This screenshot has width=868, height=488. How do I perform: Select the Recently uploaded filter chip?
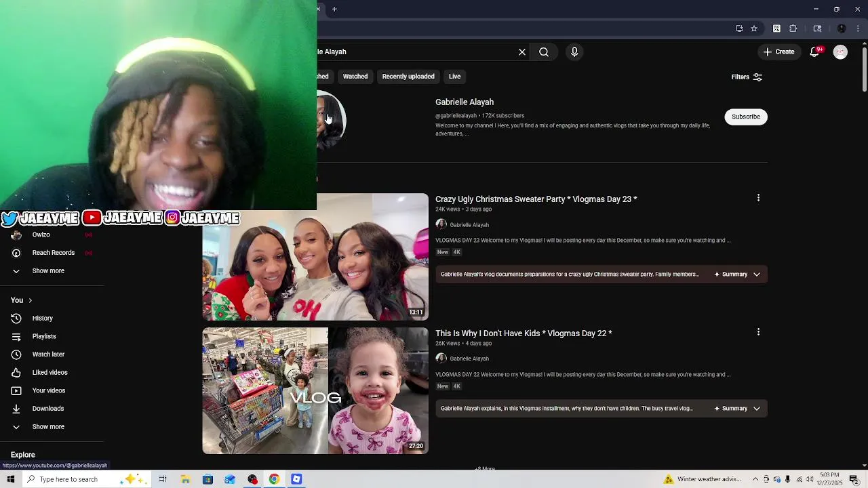click(x=408, y=77)
